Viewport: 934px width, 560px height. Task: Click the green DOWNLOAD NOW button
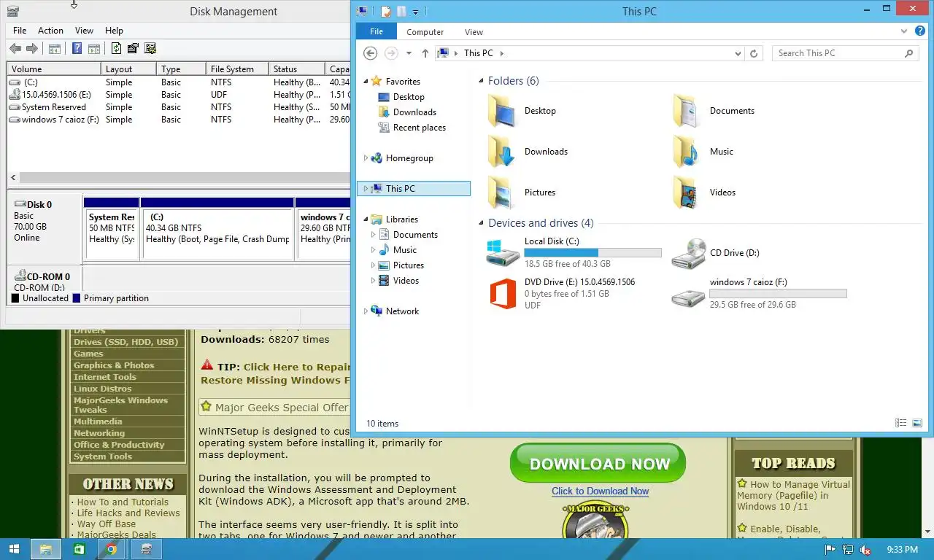[x=598, y=464]
